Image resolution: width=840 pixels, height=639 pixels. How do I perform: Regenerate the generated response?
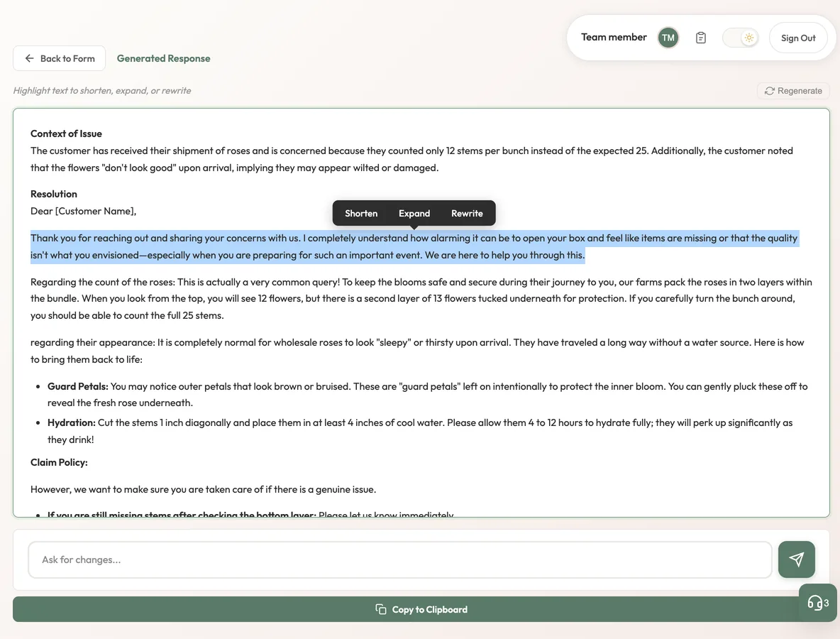[x=793, y=91]
